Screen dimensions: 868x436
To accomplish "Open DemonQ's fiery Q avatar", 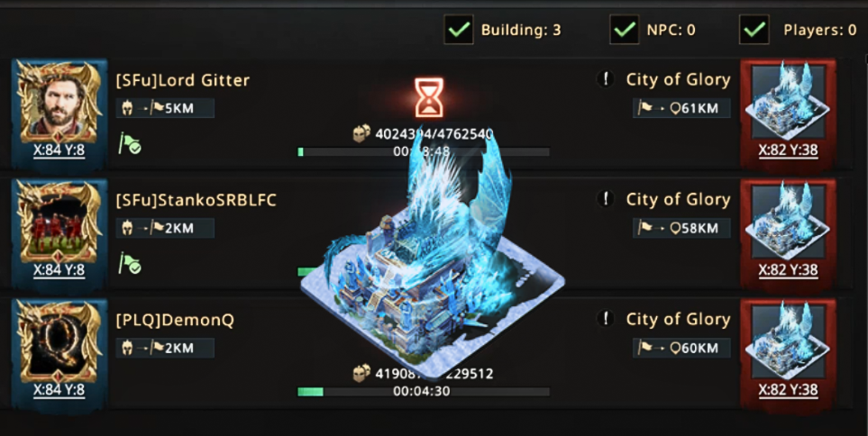I will pyautogui.click(x=59, y=341).
